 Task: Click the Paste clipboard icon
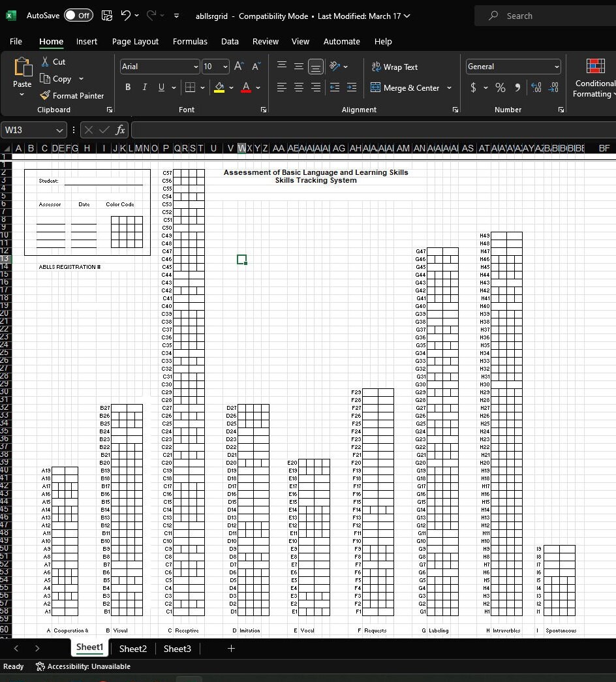point(22,67)
